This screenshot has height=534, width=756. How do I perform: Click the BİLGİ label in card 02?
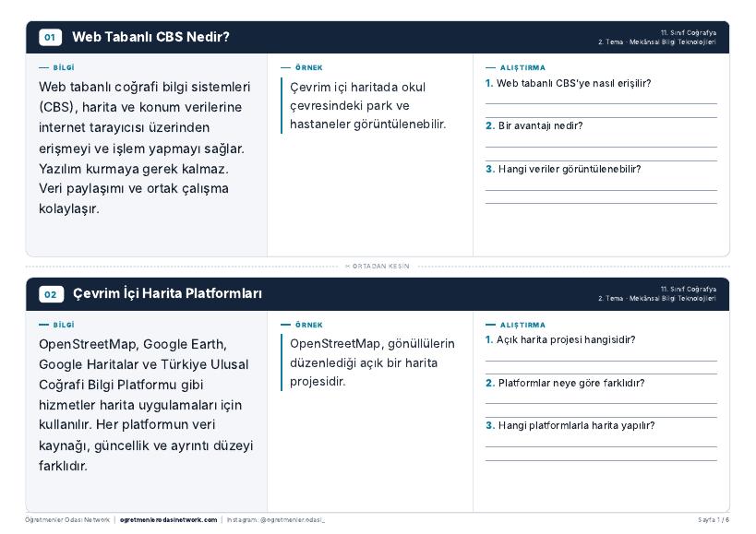pos(64,325)
